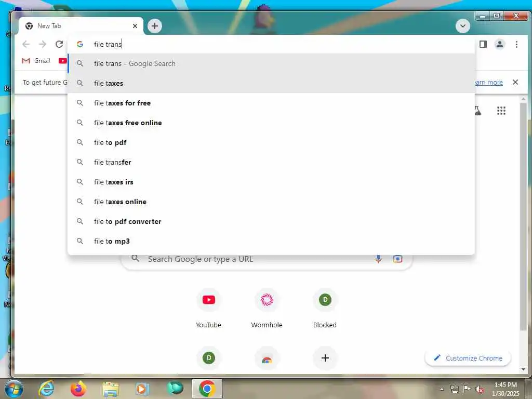Open the green sphere taskbar application icon
Image resolution: width=532 pixels, height=399 pixels.
(175, 389)
